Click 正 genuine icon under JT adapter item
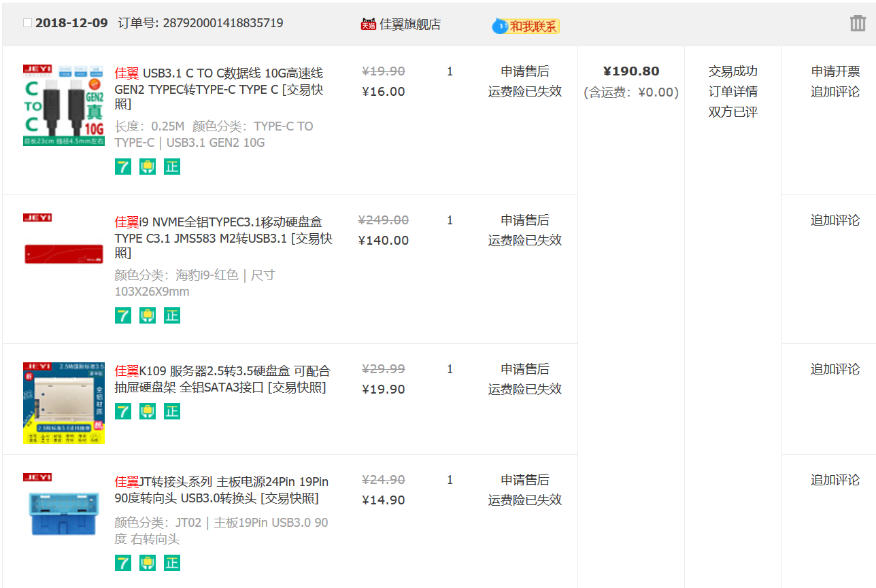This screenshot has width=876, height=588. [172, 563]
